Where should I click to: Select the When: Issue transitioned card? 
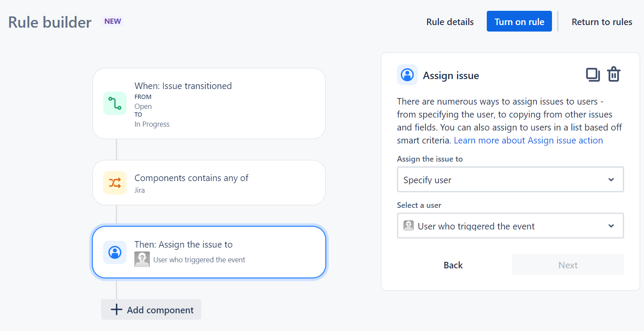coord(209,103)
